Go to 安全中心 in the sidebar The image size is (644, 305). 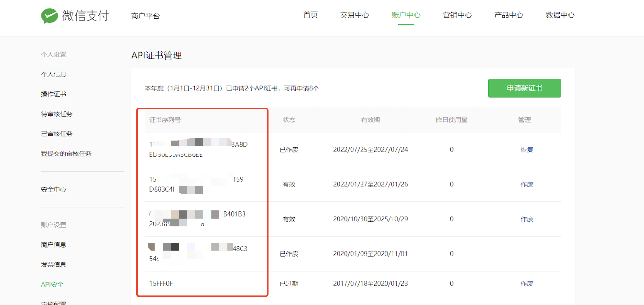coord(54,189)
